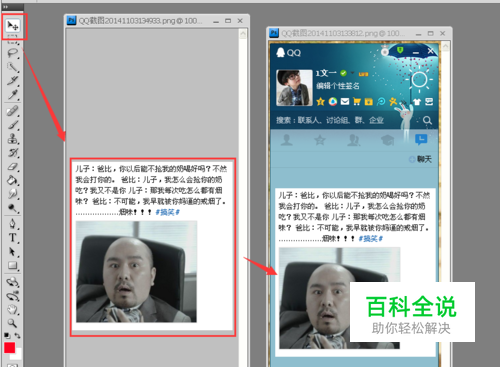This screenshot has width=500, height=367.
Task: Select the Brush tool
Action: (13, 125)
